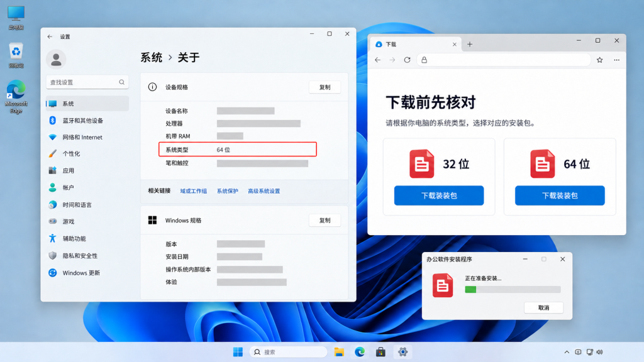The image size is (644, 362).
Task: Open 个性化 settings category
Action: pyautogui.click(x=87, y=153)
